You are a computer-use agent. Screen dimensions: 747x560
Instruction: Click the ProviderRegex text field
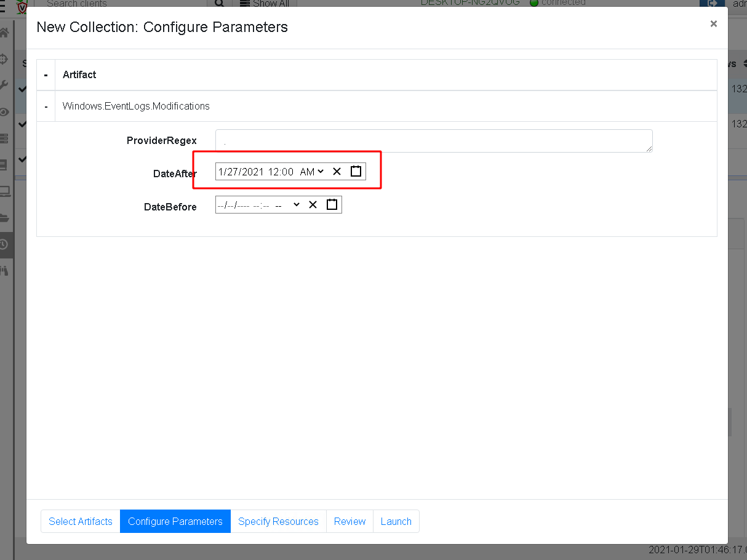coord(433,141)
